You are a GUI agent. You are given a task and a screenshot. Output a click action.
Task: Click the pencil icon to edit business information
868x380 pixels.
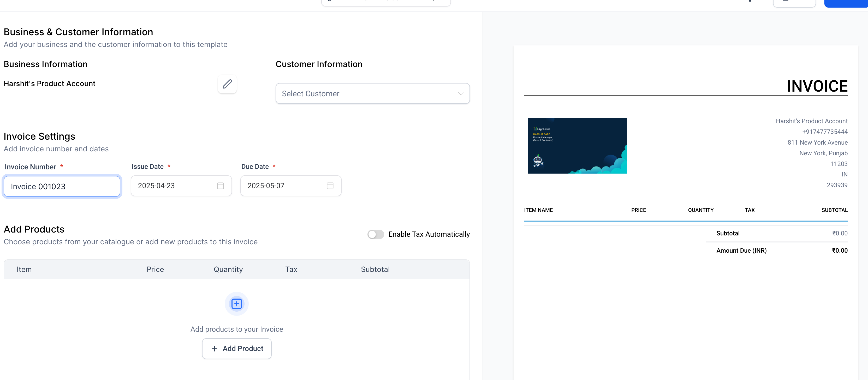227,84
